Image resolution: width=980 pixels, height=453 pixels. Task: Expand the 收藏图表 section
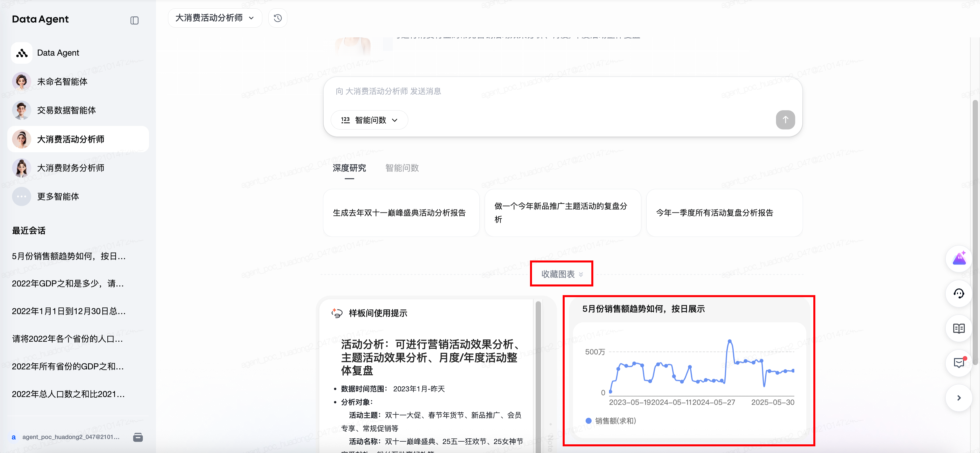[562, 274]
